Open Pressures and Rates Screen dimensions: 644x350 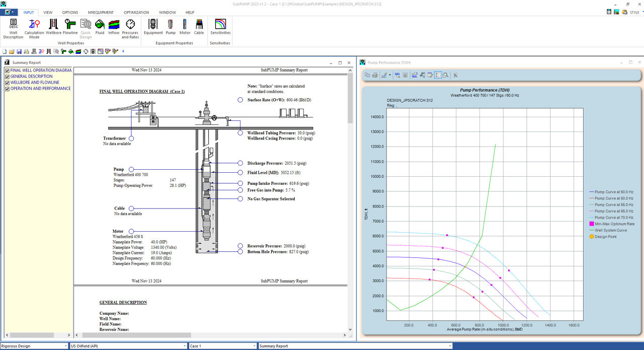[130, 29]
